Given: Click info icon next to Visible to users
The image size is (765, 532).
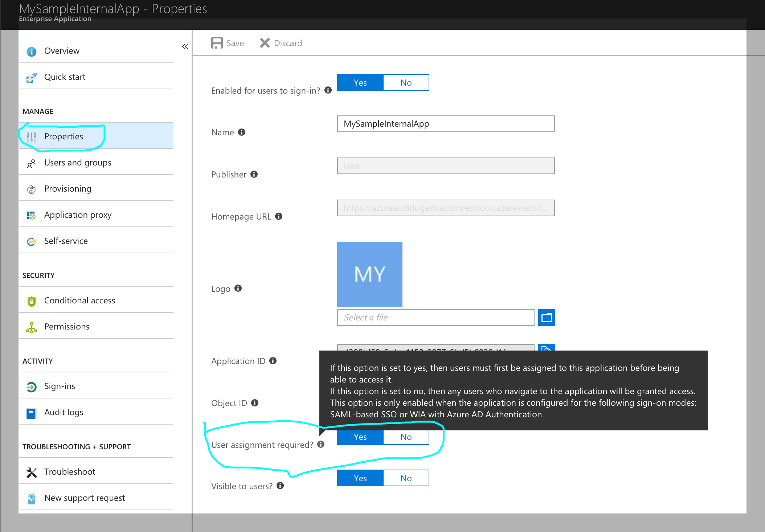Looking at the screenshot, I should pos(280,486).
